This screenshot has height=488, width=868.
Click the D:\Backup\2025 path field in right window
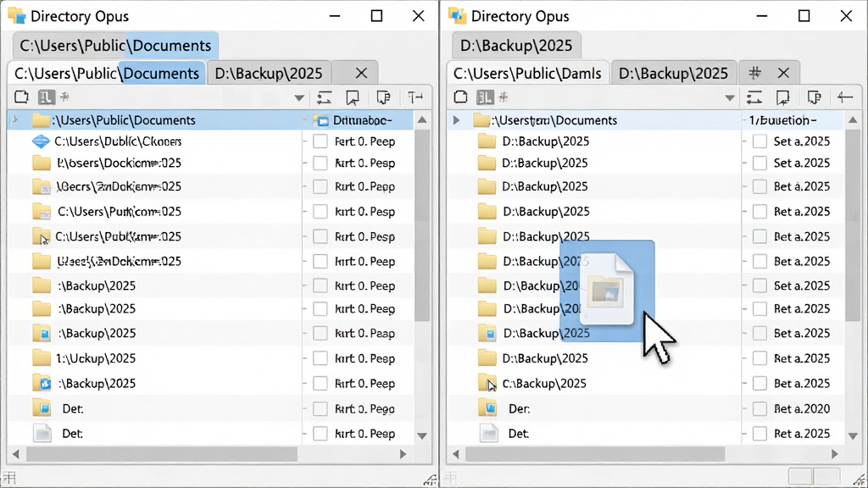516,46
